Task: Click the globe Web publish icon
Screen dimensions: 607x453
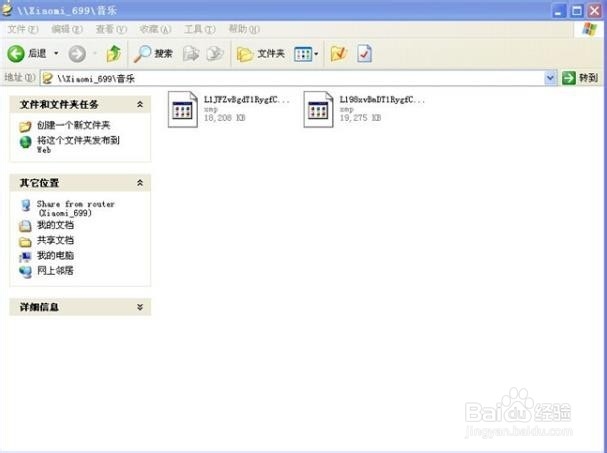Action: pyautogui.click(x=26, y=142)
